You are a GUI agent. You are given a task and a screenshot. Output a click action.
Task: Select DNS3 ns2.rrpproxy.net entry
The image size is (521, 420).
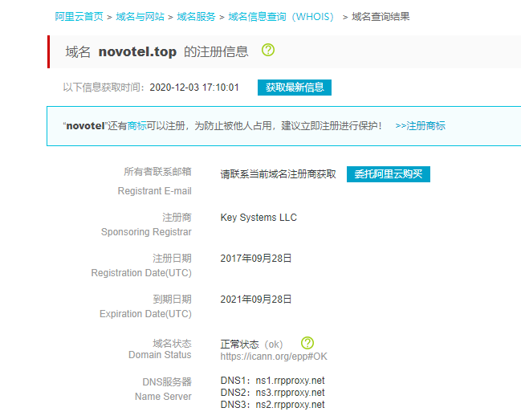click(x=272, y=405)
